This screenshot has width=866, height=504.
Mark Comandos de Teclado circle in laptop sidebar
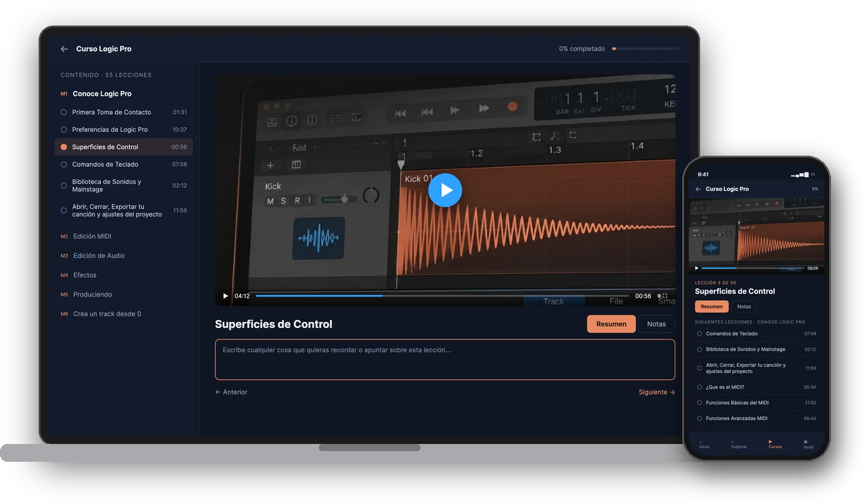(x=64, y=165)
